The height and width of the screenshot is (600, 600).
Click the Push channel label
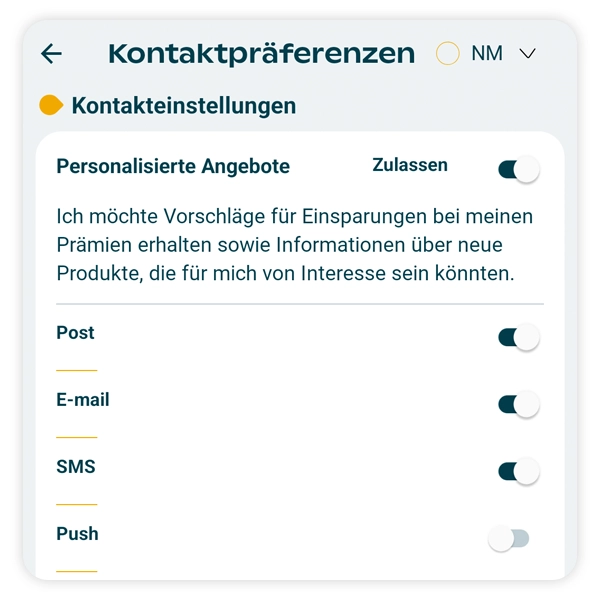[x=77, y=534]
